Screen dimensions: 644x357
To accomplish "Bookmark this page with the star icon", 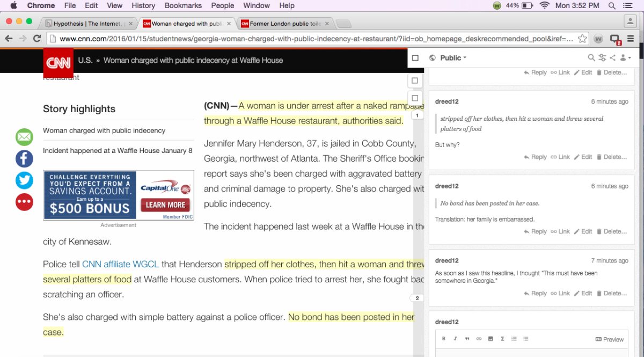I will pyautogui.click(x=582, y=39).
